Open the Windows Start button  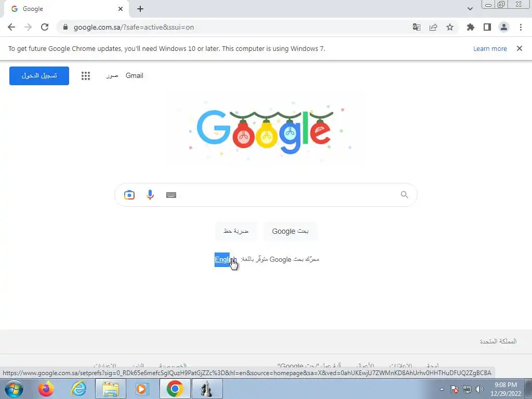click(x=14, y=389)
